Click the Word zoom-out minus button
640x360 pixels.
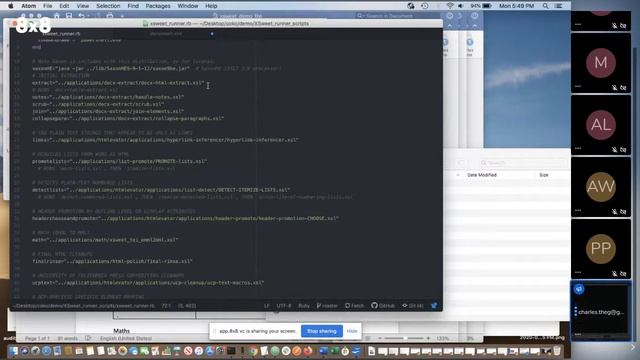[x=380, y=338]
